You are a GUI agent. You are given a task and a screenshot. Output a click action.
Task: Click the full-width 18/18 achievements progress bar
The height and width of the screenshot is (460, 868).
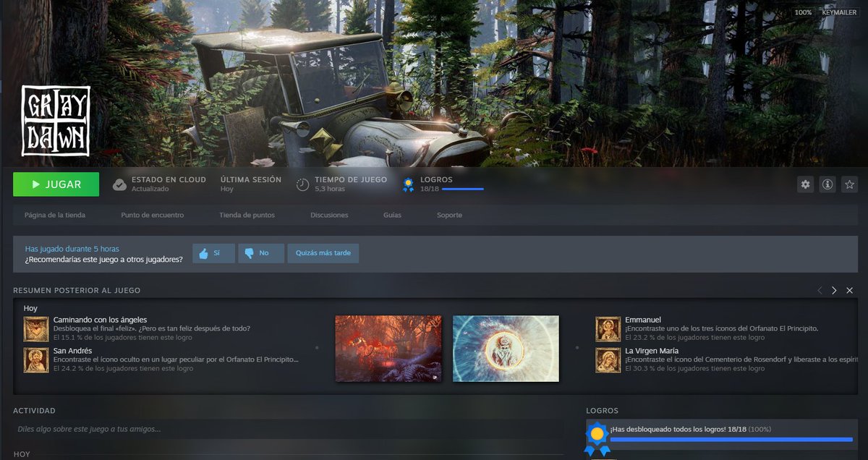click(731, 439)
